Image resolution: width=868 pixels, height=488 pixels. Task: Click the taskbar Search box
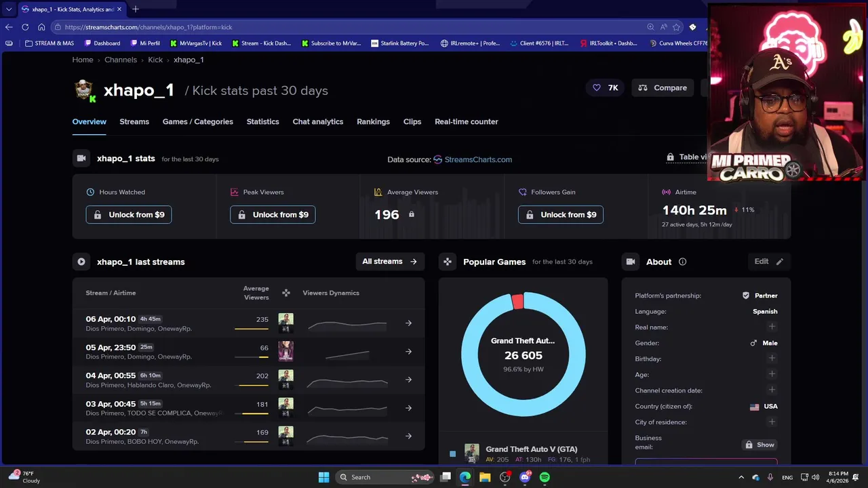pos(385,477)
